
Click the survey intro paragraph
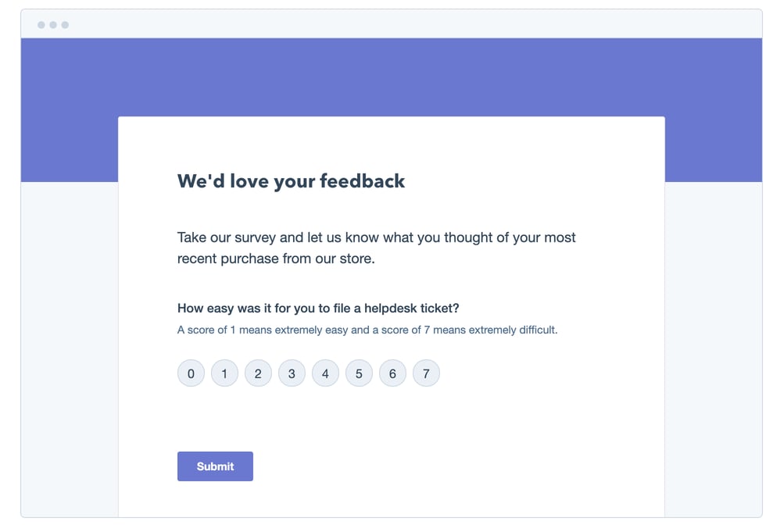(377, 246)
